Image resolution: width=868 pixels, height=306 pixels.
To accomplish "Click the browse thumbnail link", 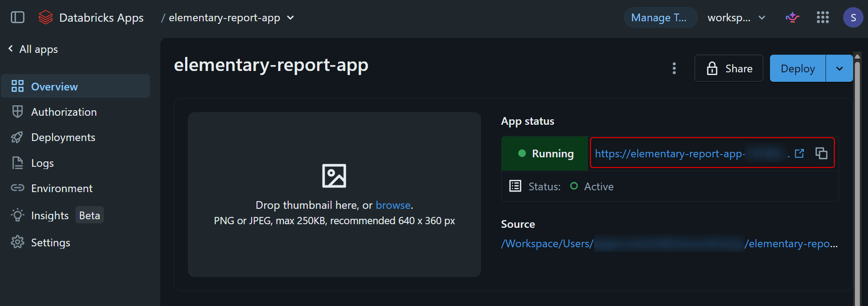I will (393, 205).
